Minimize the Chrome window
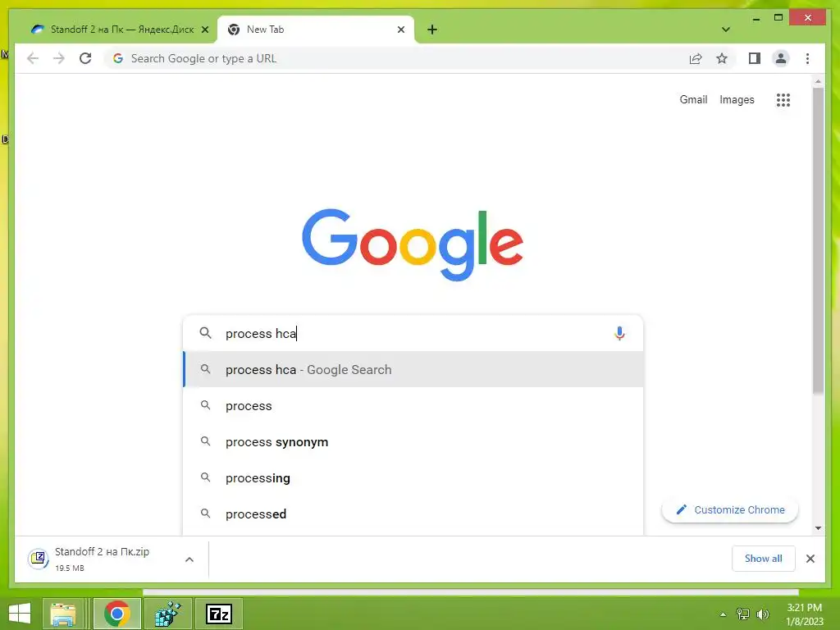Image resolution: width=840 pixels, height=630 pixels. pyautogui.click(x=756, y=18)
